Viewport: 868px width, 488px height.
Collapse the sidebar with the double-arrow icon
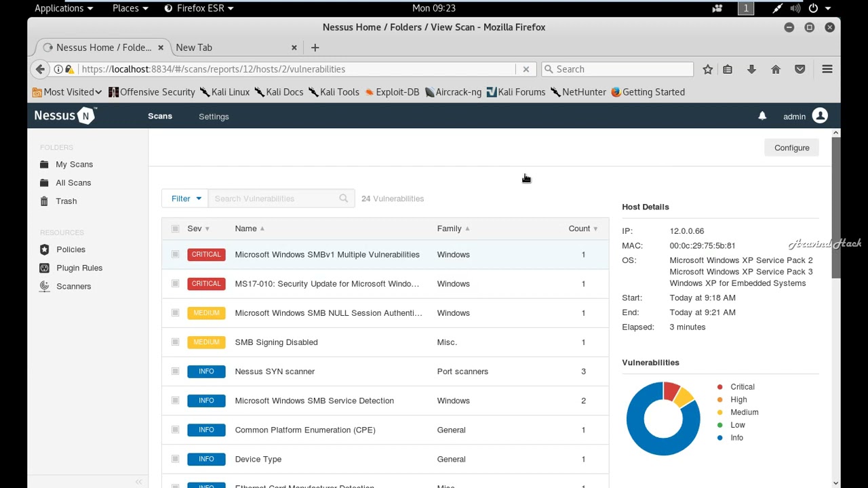(138, 482)
